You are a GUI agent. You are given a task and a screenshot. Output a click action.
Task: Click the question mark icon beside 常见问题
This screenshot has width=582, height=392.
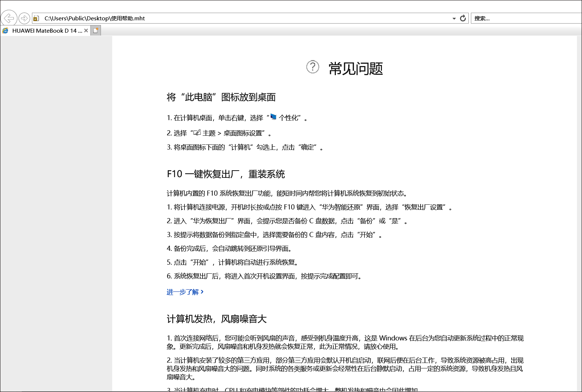click(313, 67)
